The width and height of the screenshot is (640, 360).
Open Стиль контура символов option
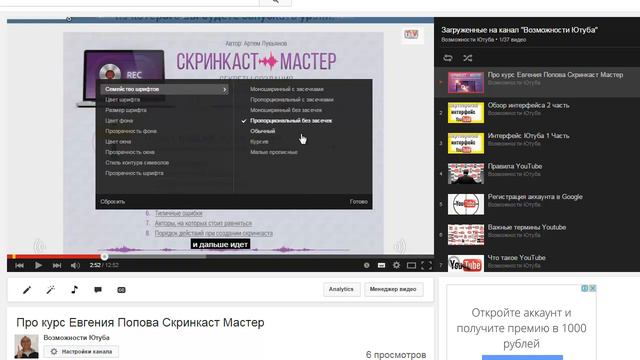click(137, 163)
